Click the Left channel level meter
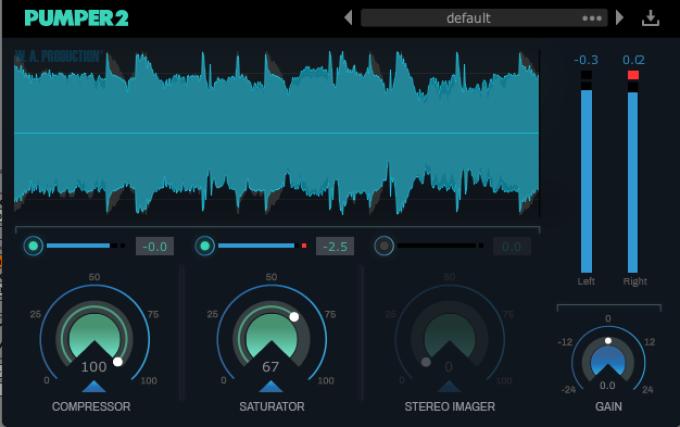 (586, 172)
